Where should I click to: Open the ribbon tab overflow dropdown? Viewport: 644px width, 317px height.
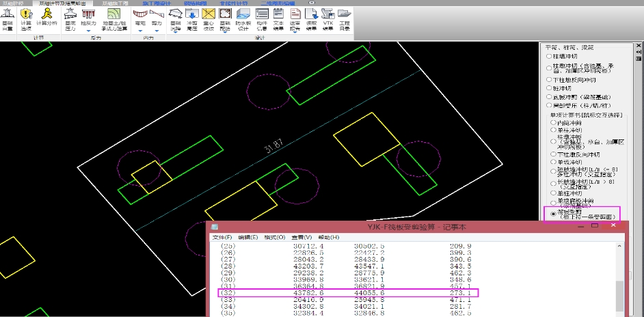click(x=312, y=3)
